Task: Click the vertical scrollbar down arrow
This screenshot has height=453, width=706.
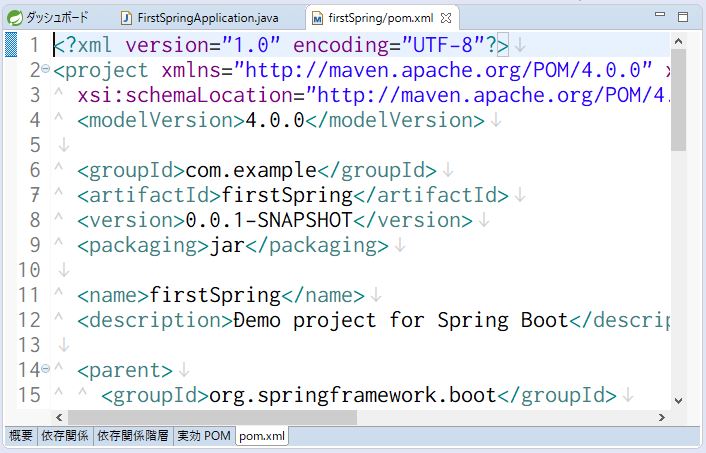Action: coord(679,400)
